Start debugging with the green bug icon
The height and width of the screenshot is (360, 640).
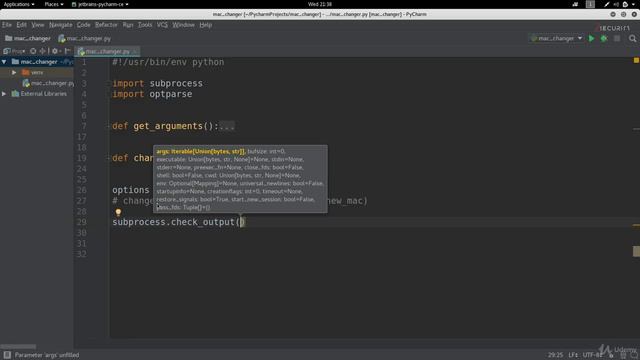[x=604, y=38]
